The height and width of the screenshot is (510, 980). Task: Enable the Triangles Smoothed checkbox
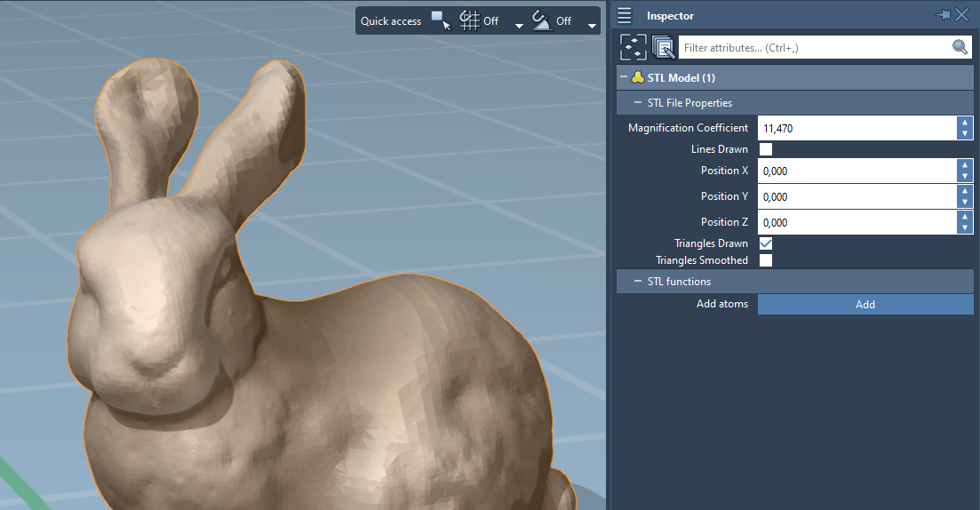766,260
